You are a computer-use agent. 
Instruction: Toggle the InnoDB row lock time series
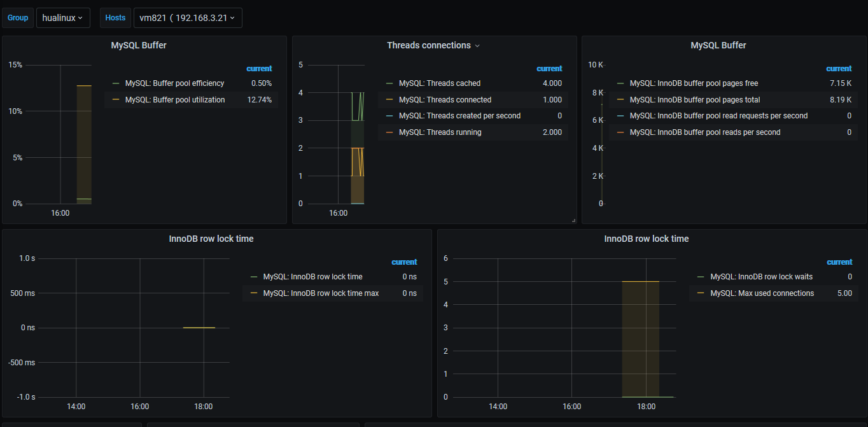312,277
